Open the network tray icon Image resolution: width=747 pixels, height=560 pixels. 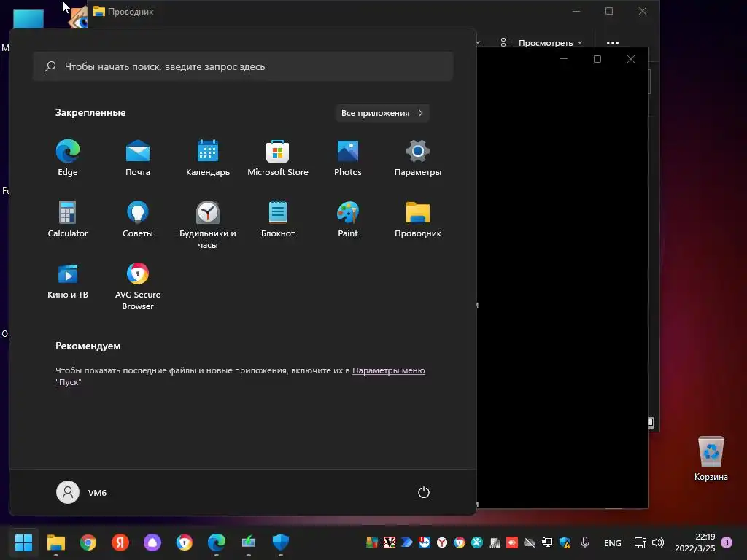pyautogui.click(x=640, y=542)
